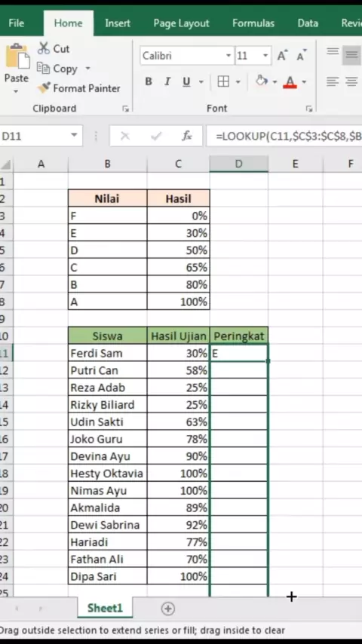Screen dimensions: 362x644
Task: Click the Insert Function fx icon
Action: [x=187, y=136]
